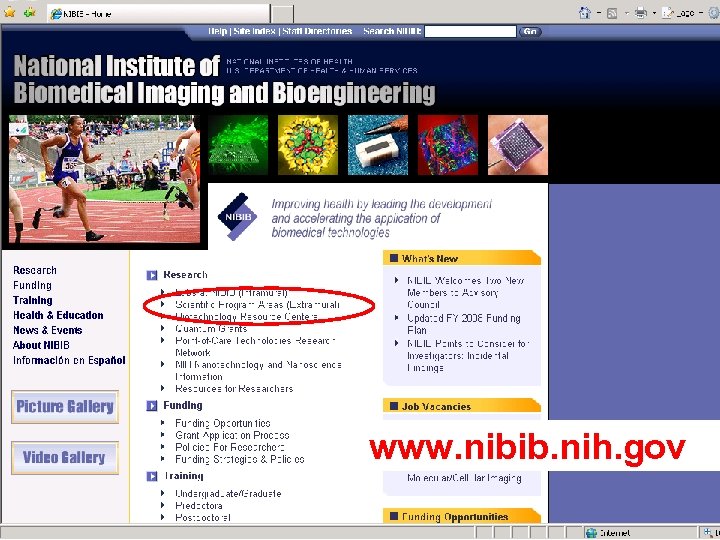Click the purple microchip on fingertip thumbnail
Viewport: 720px width, 540px height.
click(x=518, y=145)
